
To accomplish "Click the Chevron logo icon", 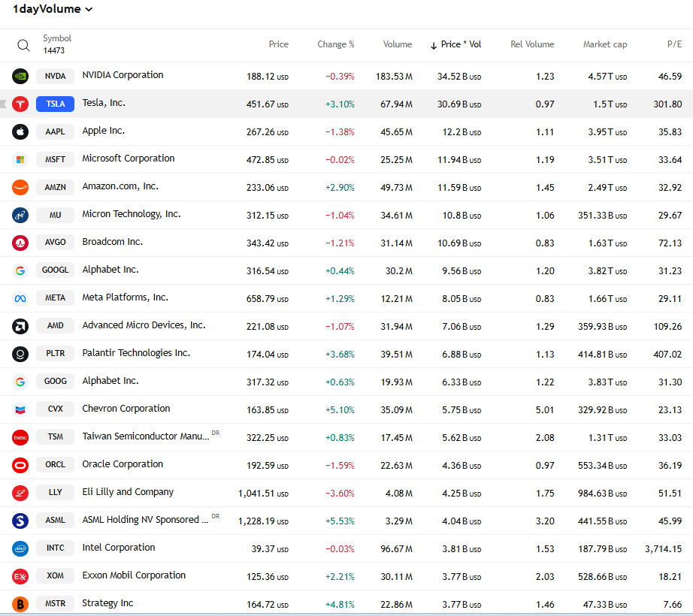I will tap(20, 409).
